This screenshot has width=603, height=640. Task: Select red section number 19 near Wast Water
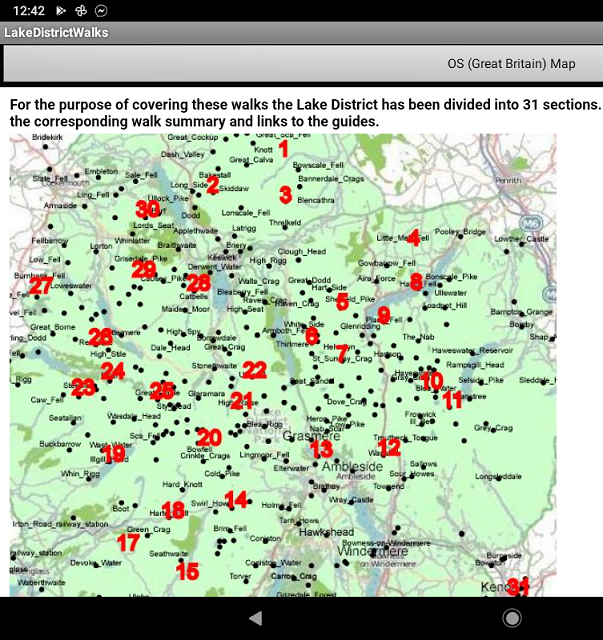coord(113,453)
